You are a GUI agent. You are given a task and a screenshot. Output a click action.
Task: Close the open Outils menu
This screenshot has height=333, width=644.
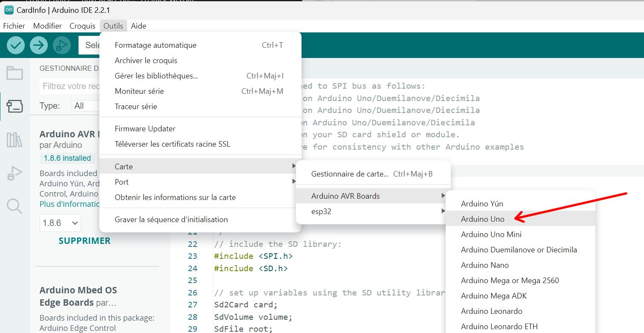point(113,26)
